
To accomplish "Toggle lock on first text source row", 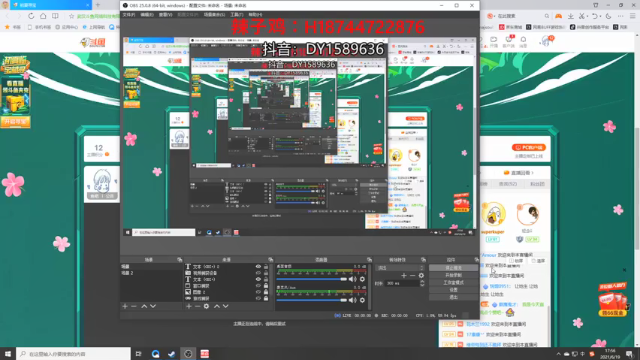I will [x=266, y=267].
